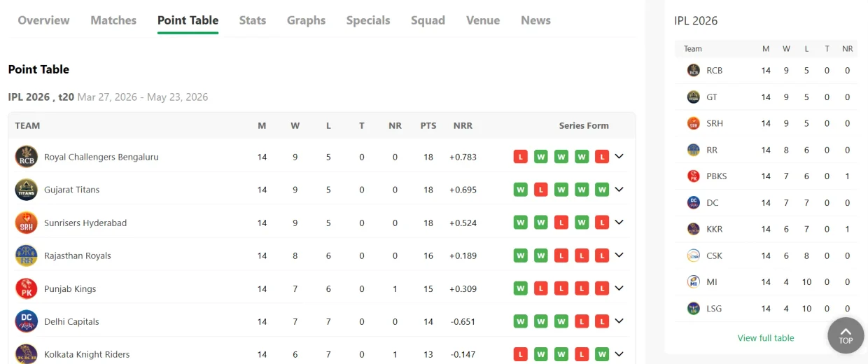Open Royal Challengers Bengaluru team name link
This screenshot has width=868, height=364.
click(x=101, y=157)
